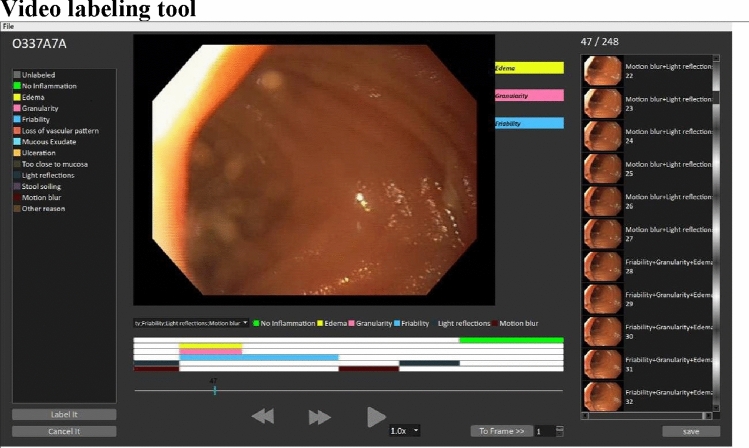Click the dark red Motion blur timeline segment in the middle
This screenshot has width=749, height=448.
tap(369, 369)
